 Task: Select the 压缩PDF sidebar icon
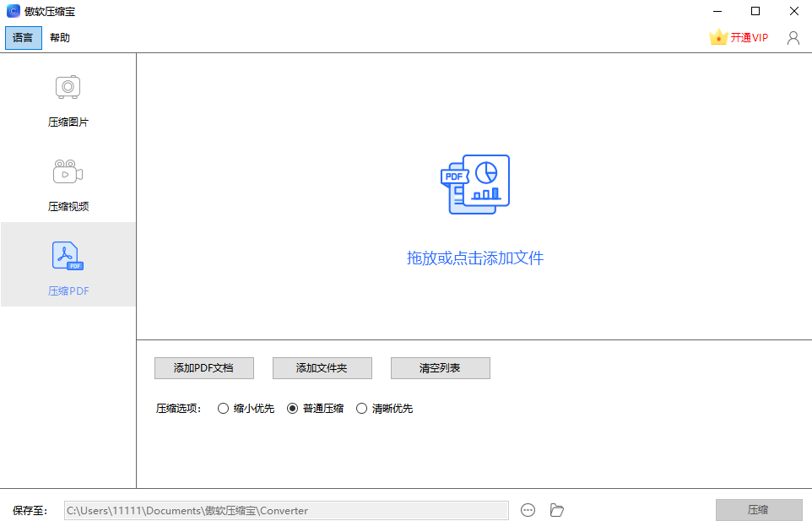(68, 256)
